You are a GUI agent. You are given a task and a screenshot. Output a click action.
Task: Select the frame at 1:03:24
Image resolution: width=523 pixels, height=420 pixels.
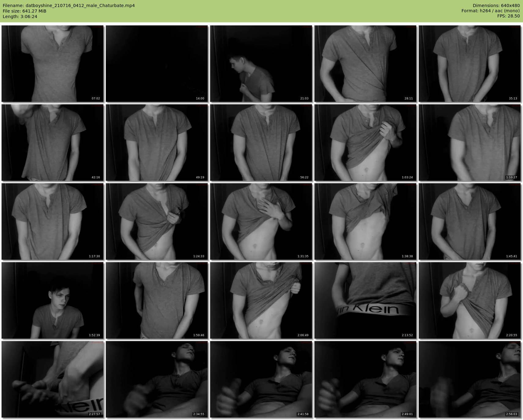[x=365, y=143]
